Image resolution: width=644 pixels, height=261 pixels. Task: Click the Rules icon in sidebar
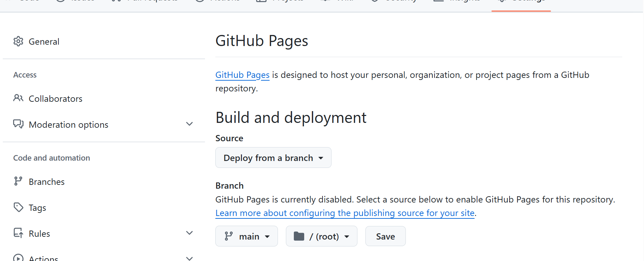(18, 233)
